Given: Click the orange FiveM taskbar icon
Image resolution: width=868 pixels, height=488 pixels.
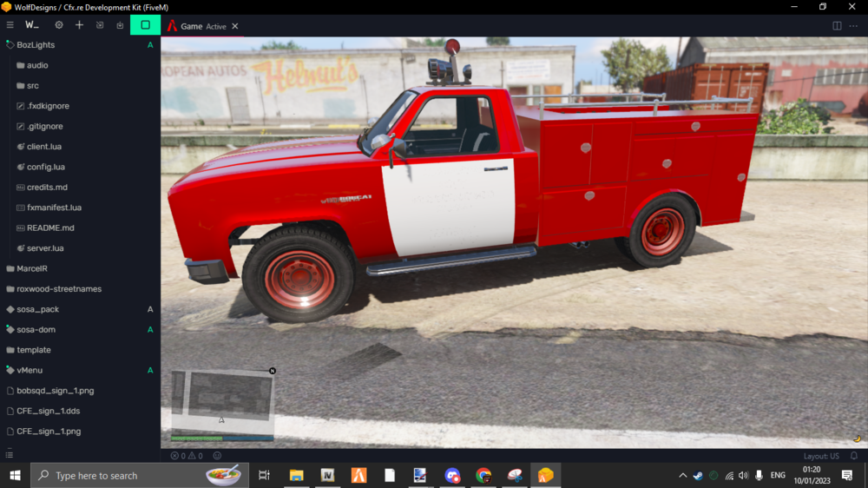Looking at the screenshot, I should click(x=358, y=475).
